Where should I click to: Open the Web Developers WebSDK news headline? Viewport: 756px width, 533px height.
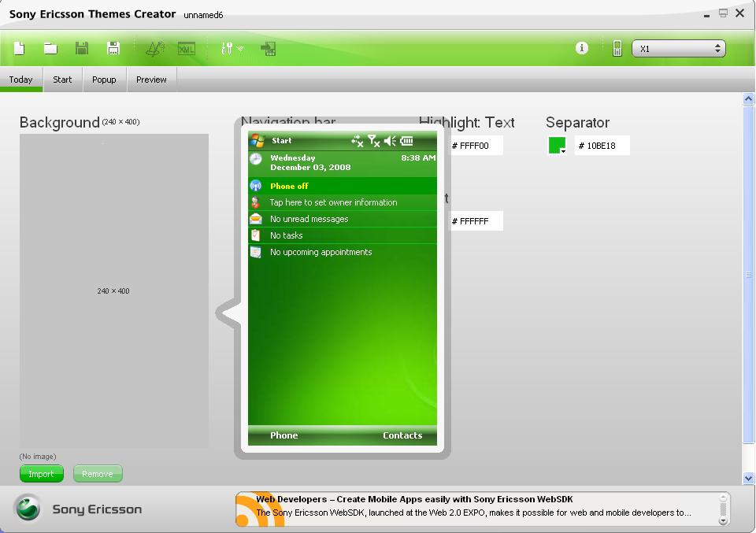(415, 499)
